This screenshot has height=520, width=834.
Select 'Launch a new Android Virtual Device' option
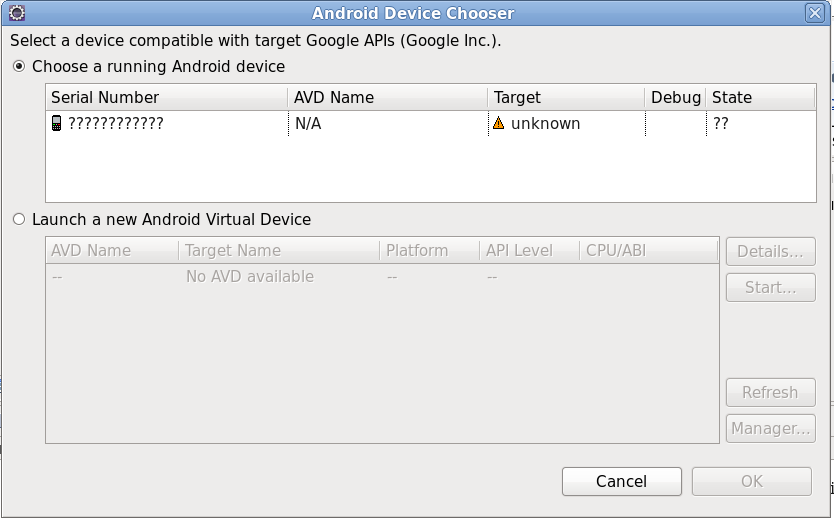point(19,219)
